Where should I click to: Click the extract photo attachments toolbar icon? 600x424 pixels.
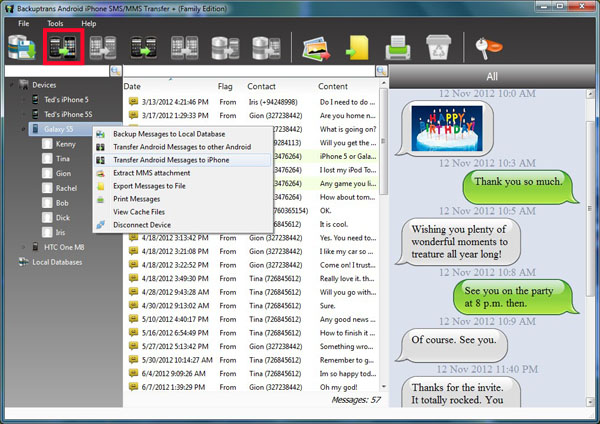315,48
